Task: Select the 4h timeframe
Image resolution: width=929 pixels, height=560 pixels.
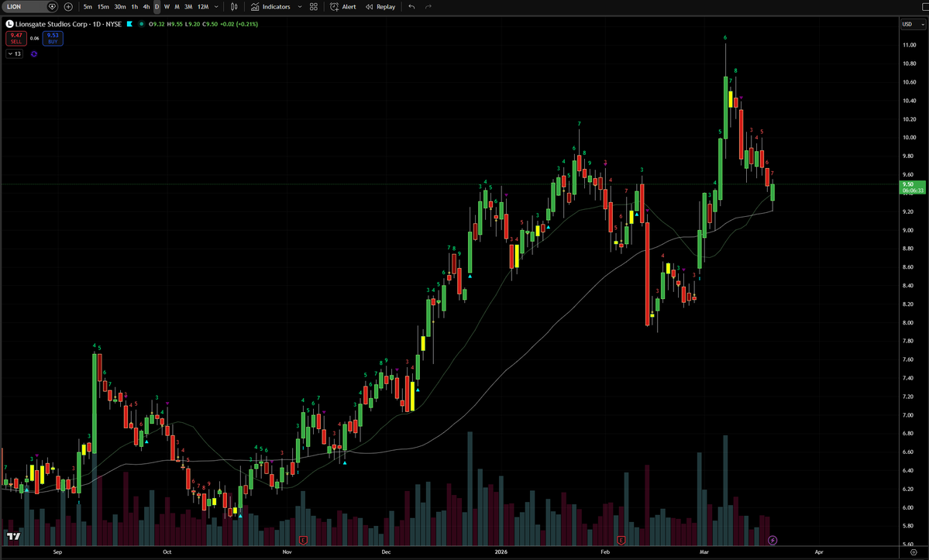Action: tap(146, 6)
